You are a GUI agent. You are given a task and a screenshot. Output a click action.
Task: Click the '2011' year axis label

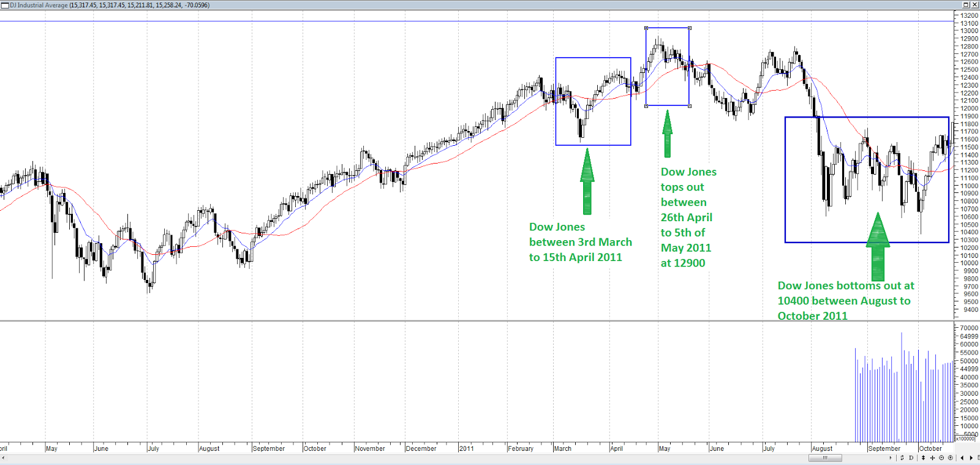click(467, 448)
